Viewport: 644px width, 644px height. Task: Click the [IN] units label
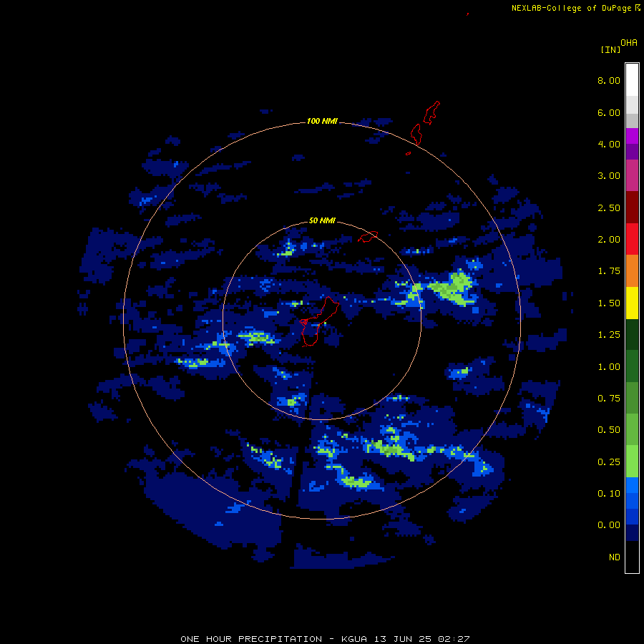[610, 49]
